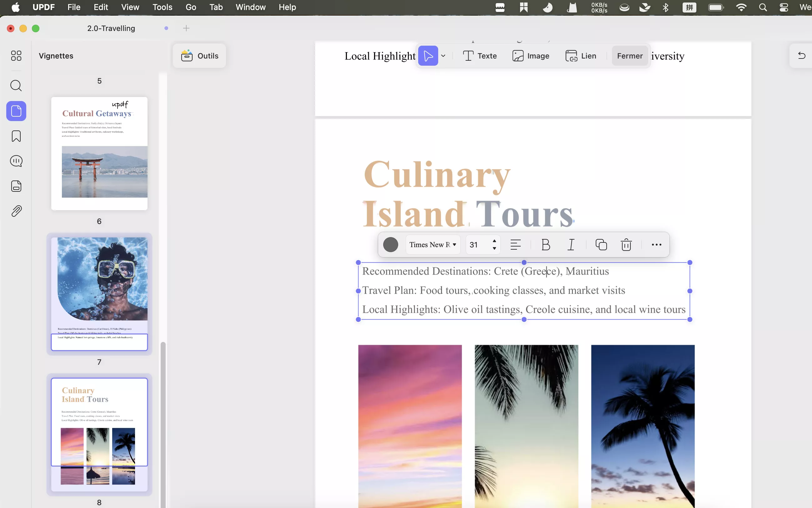Open the bookmarks panel
Screen dimensions: 812x508
pyautogui.click(x=16, y=136)
